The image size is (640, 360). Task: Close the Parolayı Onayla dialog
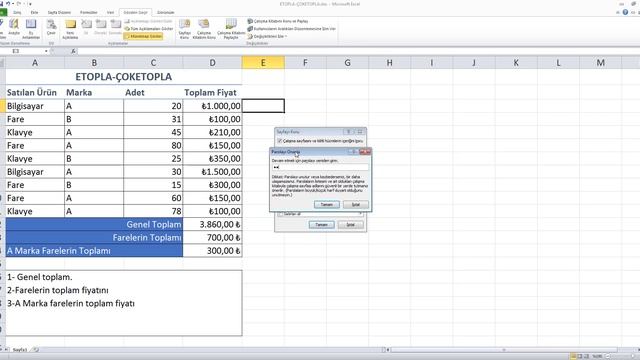click(x=366, y=152)
